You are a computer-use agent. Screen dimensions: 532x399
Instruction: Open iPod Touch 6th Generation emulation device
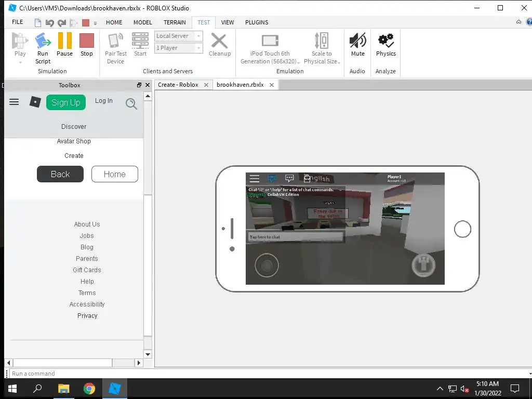270,48
